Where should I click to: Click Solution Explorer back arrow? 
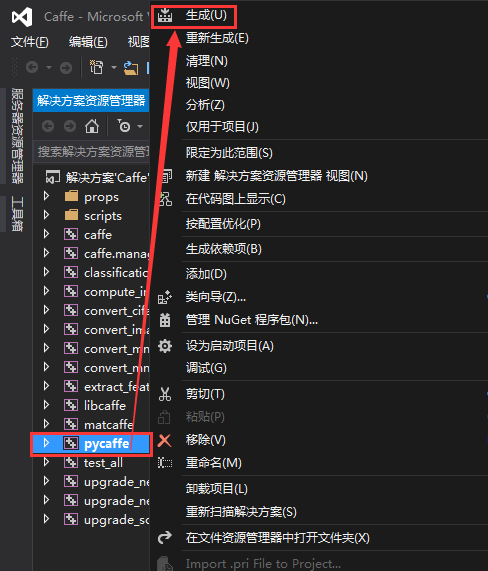[x=48, y=126]
